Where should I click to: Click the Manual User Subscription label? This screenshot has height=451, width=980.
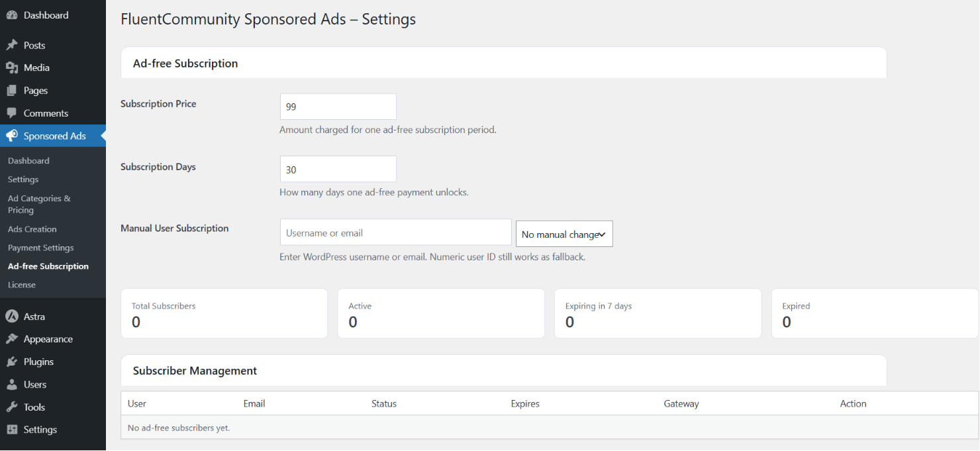(x=175, y=228)
